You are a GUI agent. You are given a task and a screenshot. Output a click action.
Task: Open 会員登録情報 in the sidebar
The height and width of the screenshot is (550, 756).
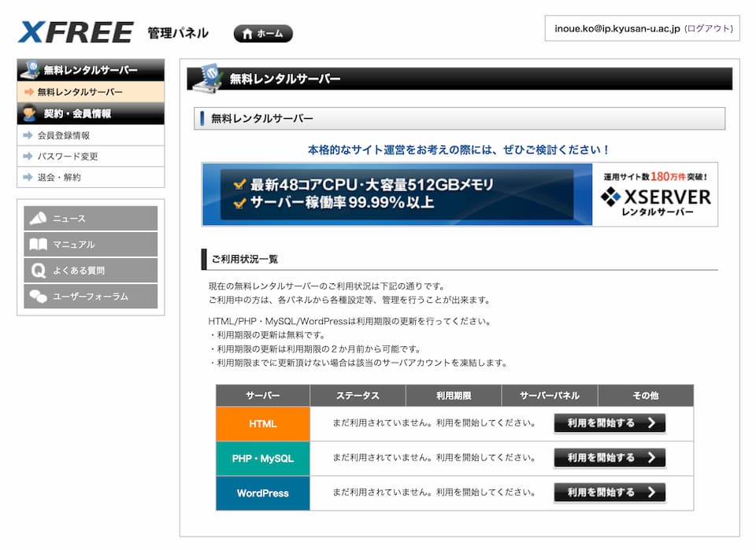[x=64, y=135]
